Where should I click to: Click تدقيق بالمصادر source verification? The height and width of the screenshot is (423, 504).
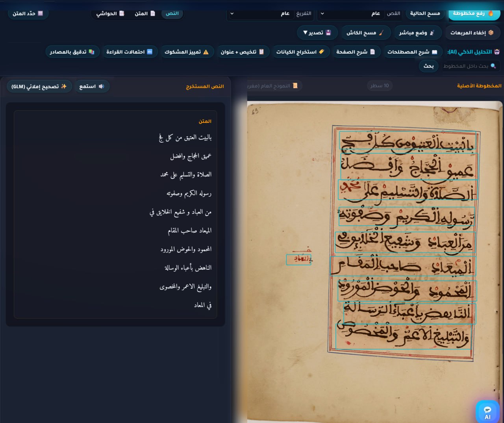(x=72, y=52)
